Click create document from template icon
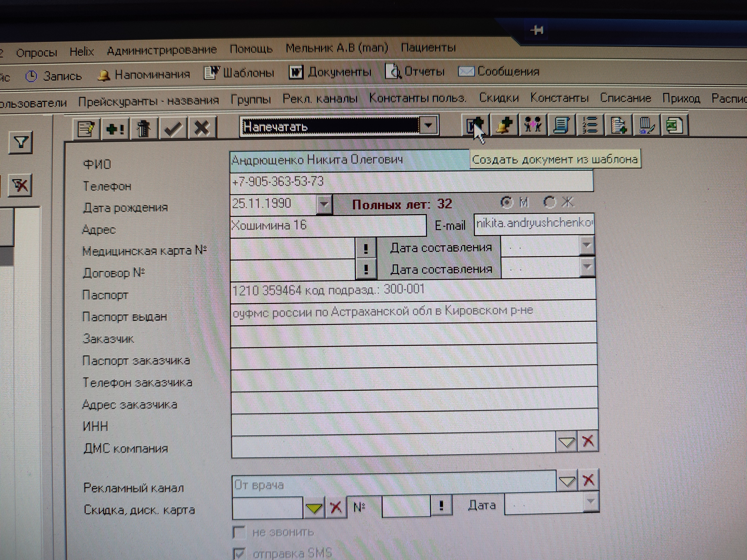The width and height of the screenshot is (747, 560). 474,126
